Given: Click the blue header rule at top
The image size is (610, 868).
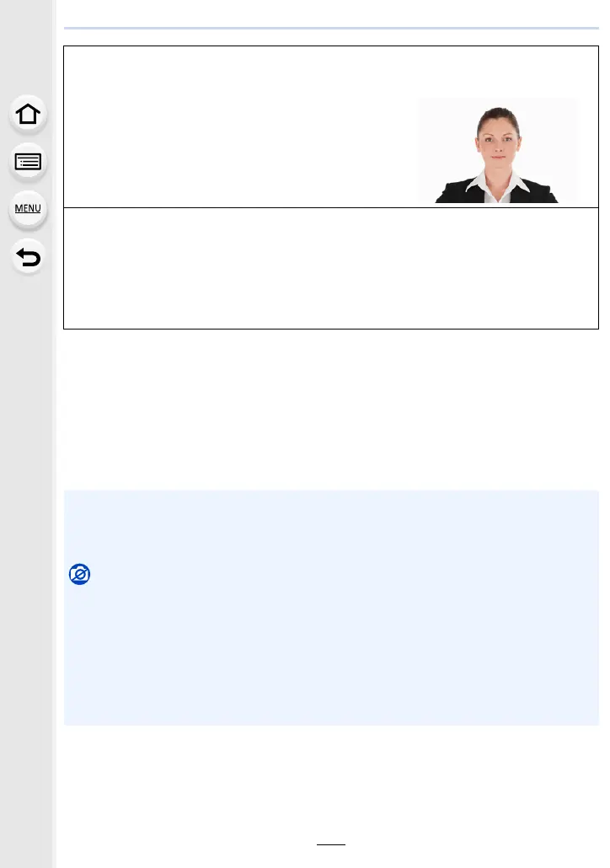Looking at the screenshot, I should point(331,28).
